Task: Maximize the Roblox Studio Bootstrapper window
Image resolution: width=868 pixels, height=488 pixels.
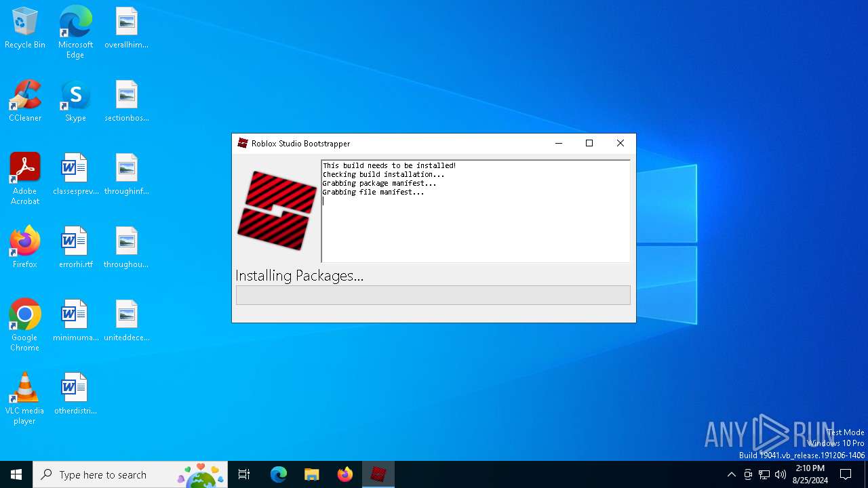Action: click(589, 143)
